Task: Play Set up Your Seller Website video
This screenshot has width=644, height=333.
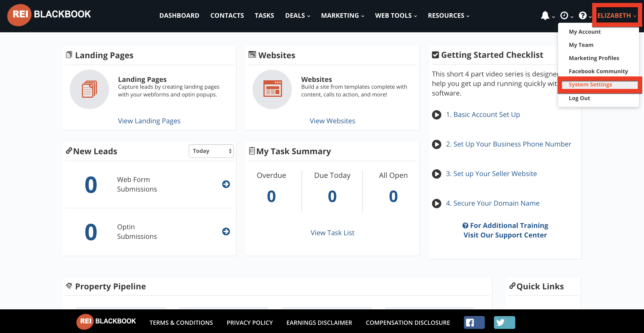Action: (x=437, y=174)
